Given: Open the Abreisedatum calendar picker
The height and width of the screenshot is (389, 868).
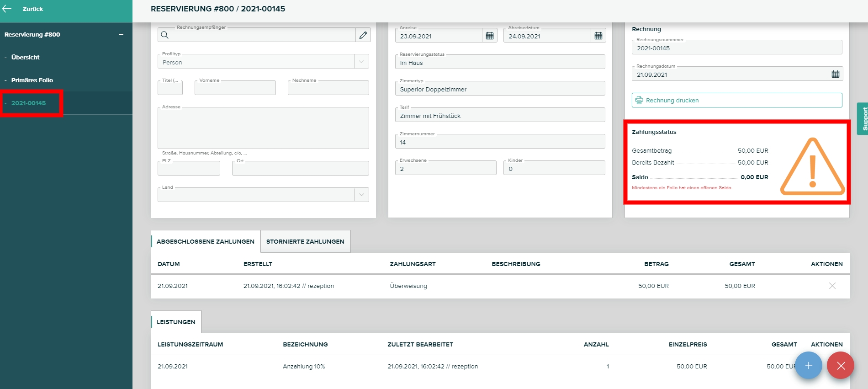Looking at the screenshot, I should [598, 36].
